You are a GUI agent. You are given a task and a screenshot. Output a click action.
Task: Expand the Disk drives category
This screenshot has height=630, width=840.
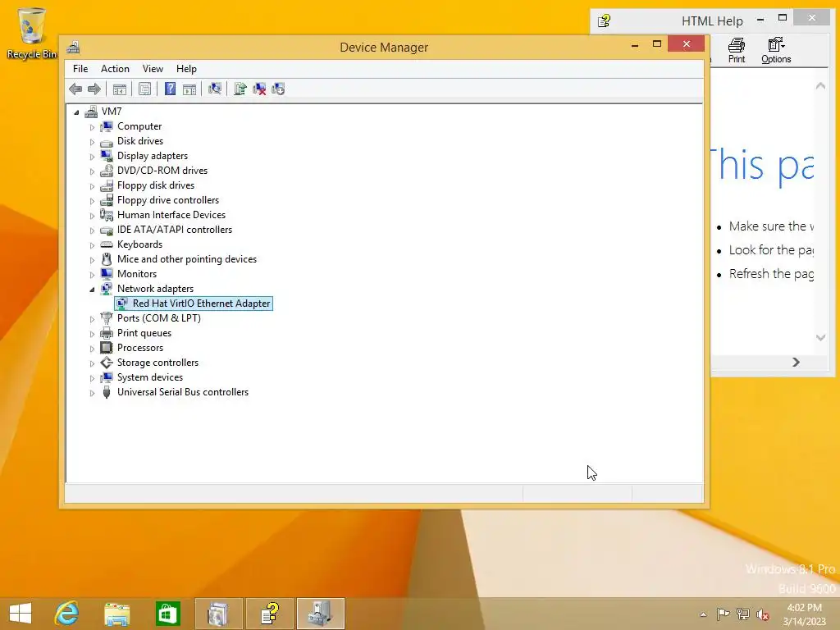[92, 142]
